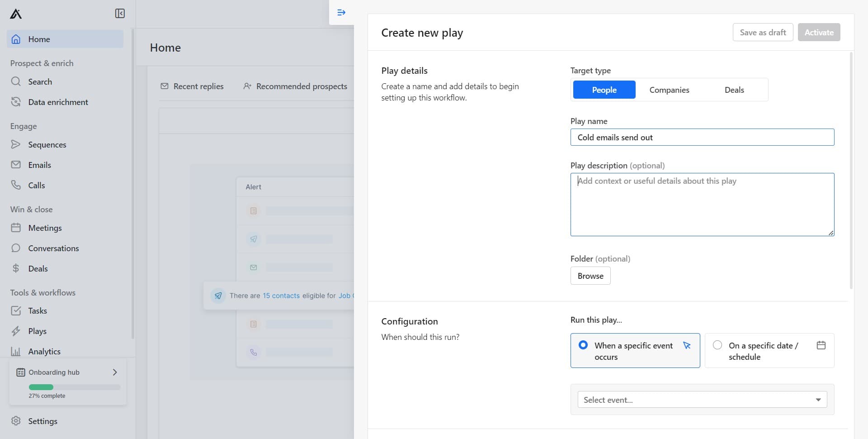This screenshot has width=868, height=439.
Task: Click Save as draft
Action: [763, 32]
